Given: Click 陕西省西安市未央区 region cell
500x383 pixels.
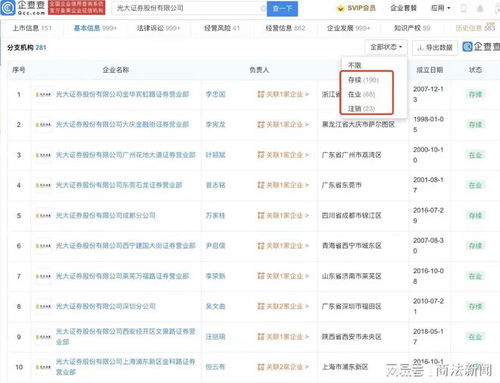Looking at the screenshot, I should [352, 337].
